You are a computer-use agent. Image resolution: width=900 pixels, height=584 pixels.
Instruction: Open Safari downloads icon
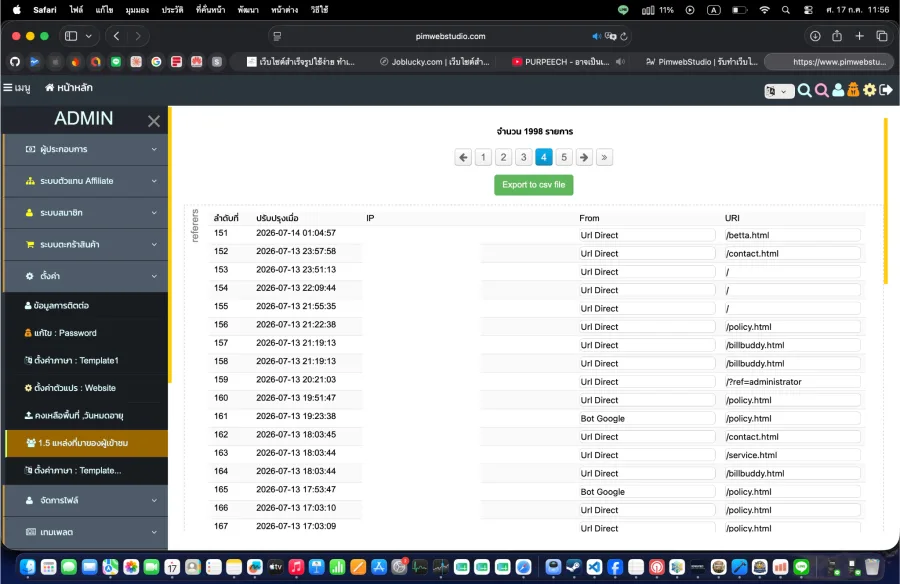coord(815,36)
